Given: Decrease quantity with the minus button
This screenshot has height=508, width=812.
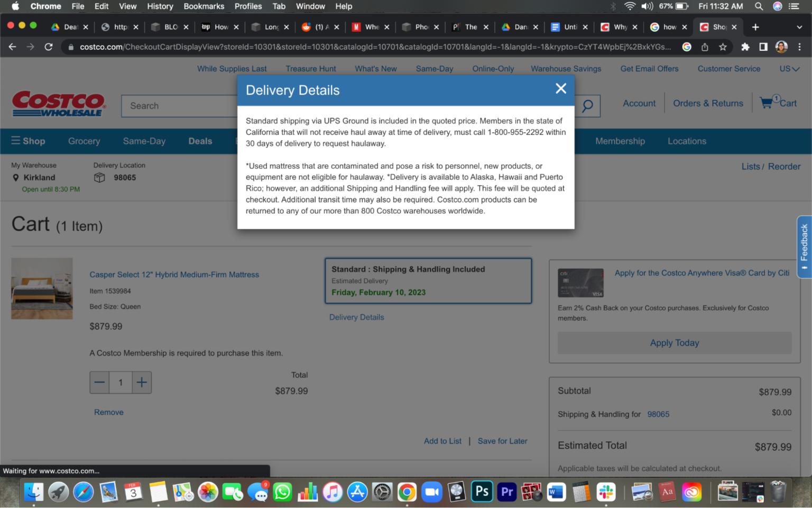Looking at the screenshot, I should [99, 383].
